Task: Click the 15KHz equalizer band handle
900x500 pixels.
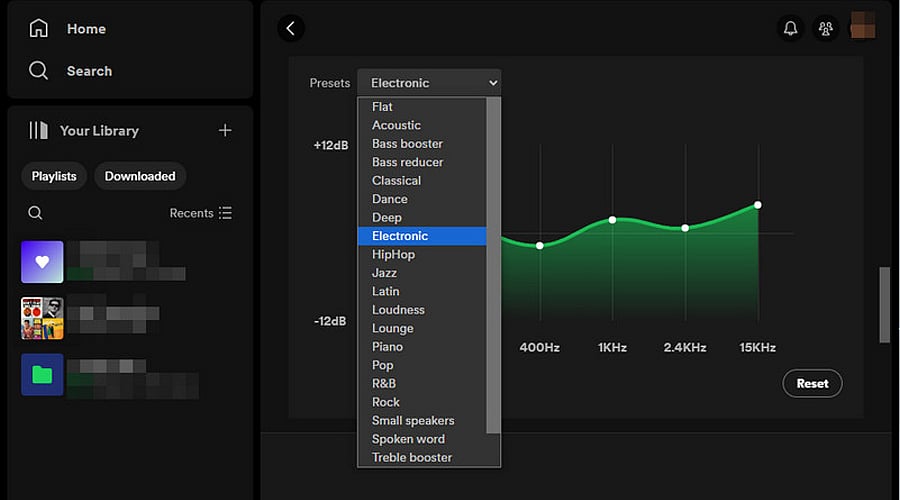Action: [x=758, y=205]
